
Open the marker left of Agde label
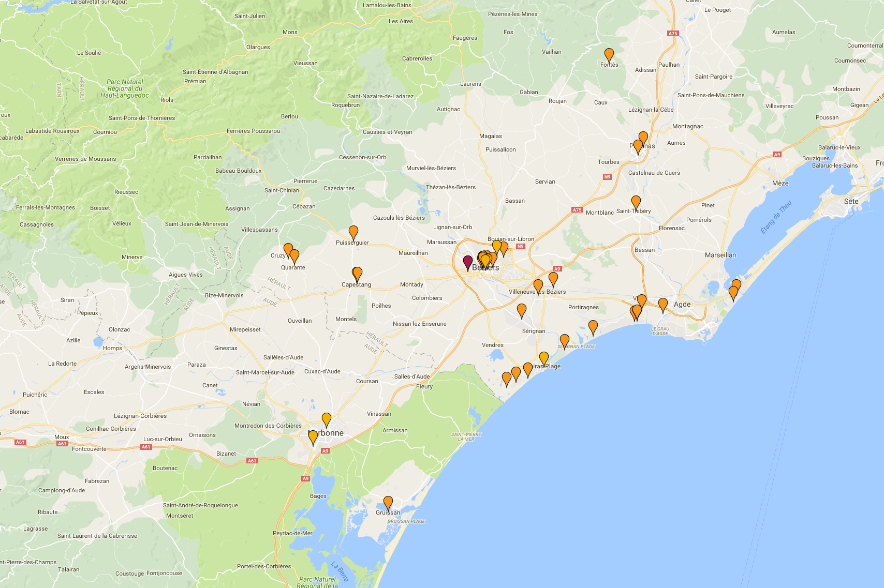click(x=662, y=305)
